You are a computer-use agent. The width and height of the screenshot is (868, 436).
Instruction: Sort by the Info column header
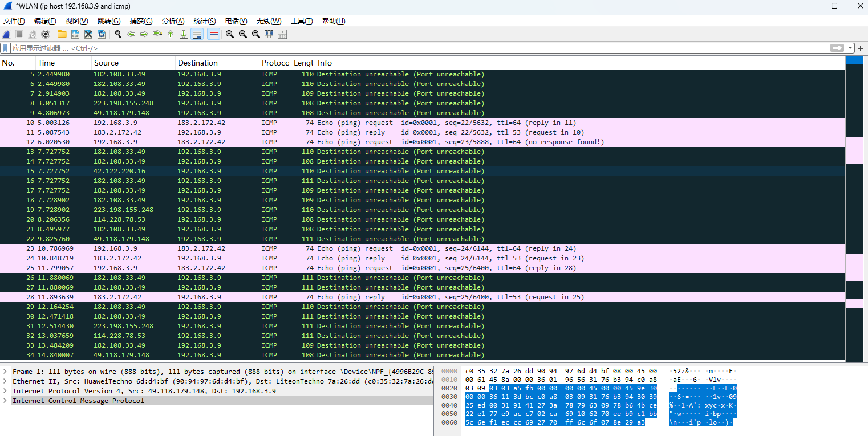coord(580,63)
